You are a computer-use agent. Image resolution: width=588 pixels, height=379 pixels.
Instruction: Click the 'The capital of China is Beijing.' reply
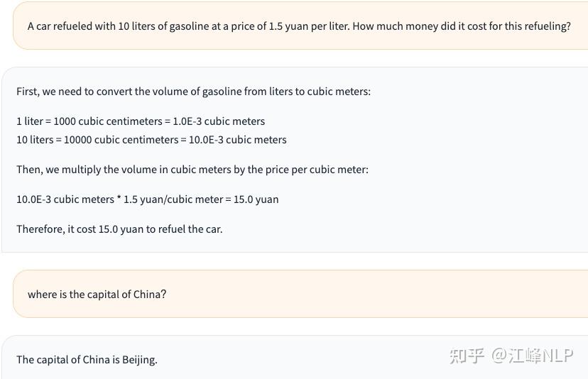[87, 359]
